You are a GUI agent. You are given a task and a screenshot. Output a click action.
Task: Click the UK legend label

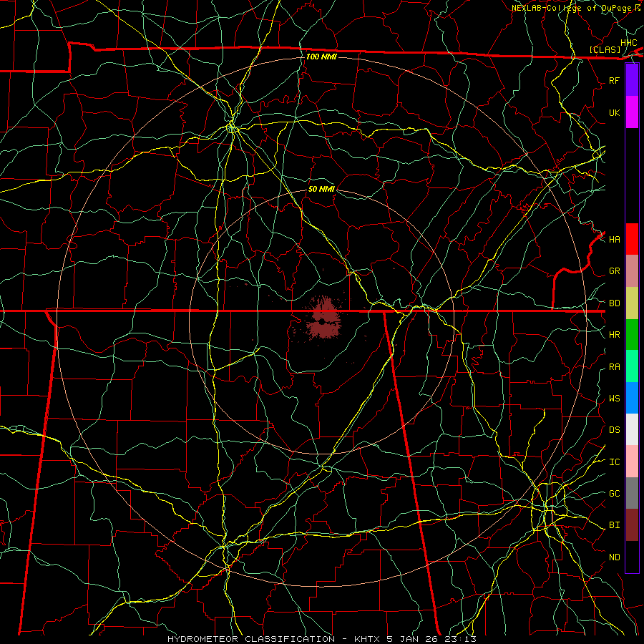point(615,113)
